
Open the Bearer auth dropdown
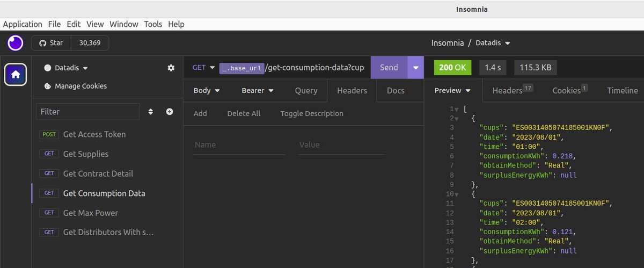258,91
